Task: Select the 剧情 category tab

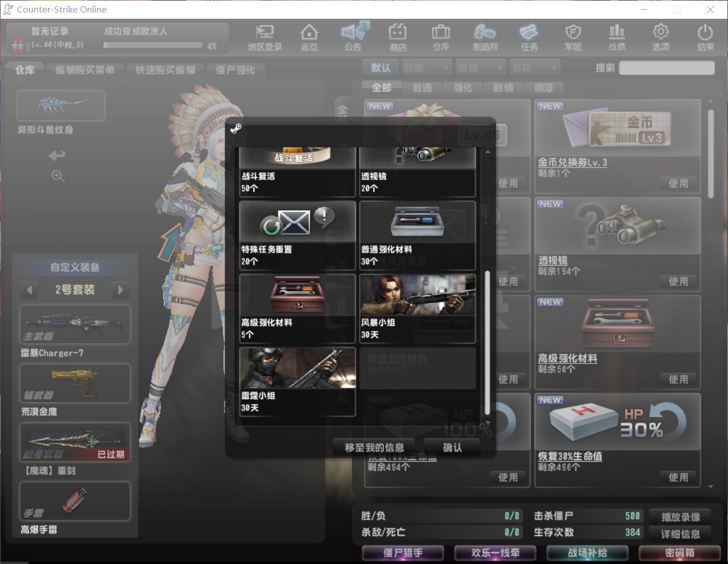Action: coord(503,87)
